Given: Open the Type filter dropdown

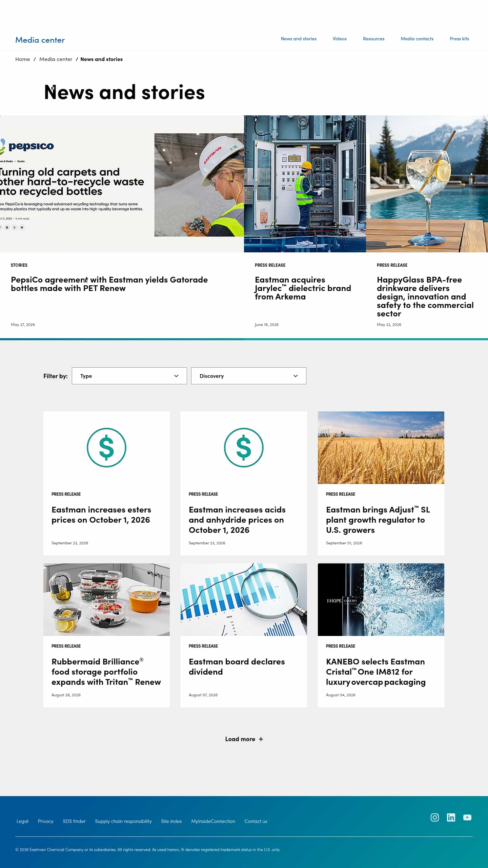Looking at the screenshot, I should (129, 375).
